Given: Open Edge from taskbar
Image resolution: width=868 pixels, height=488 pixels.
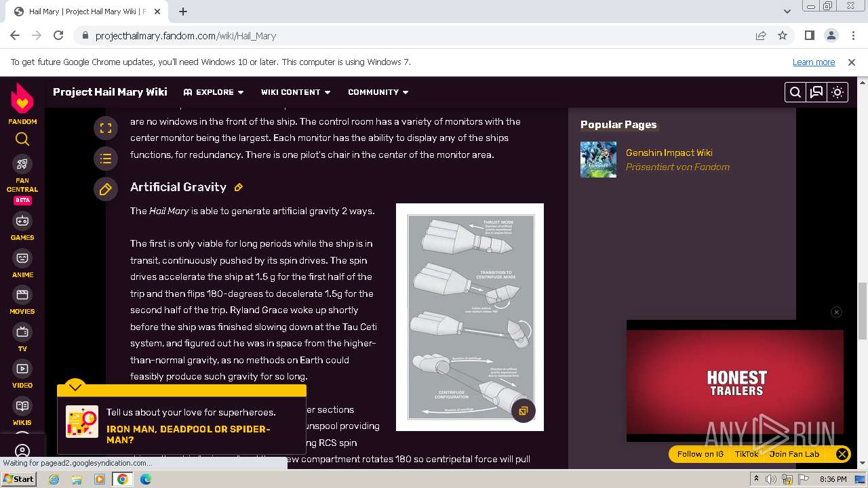Looking at the screenshot, I should point(145,479).
